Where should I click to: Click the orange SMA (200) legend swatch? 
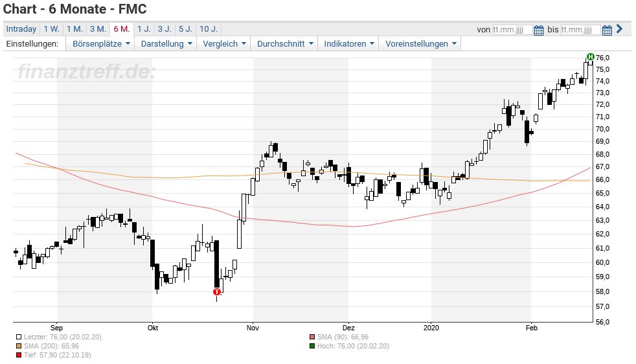19,346
